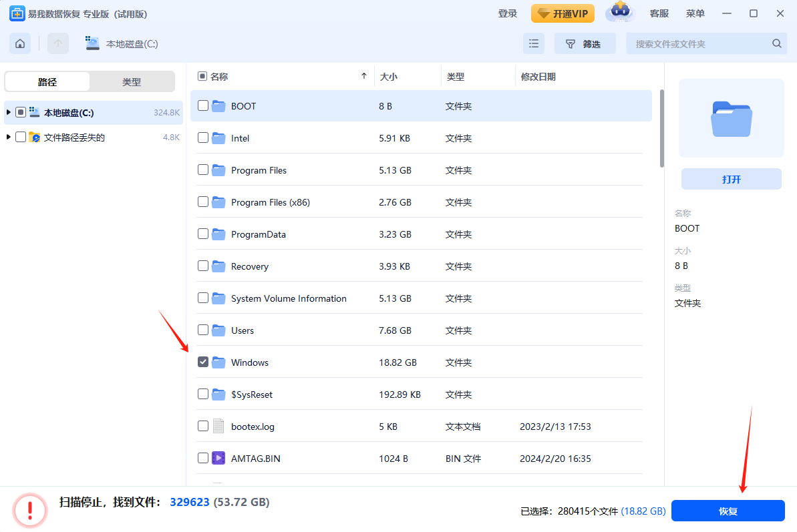Image resolution: width=797 pixels, height=532 pixels.
Task: Uncheck the Windows folder checkbox
Action: [x=203, y=362]
